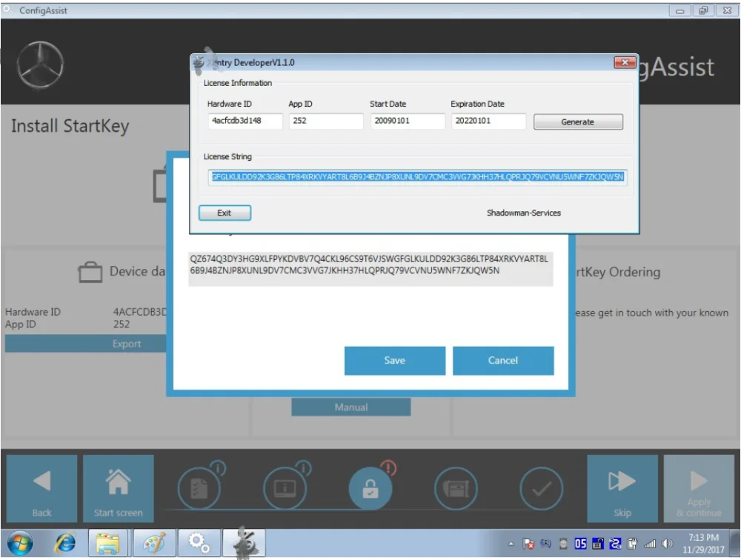Click the Generate button in Xentry Developer

pos(578,121)
